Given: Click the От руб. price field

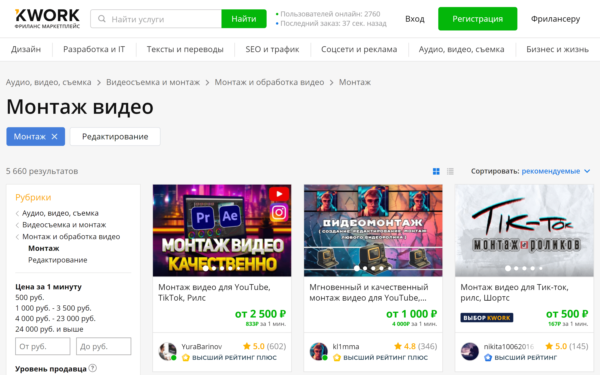Looking at the screenshot, I should 43,346.
